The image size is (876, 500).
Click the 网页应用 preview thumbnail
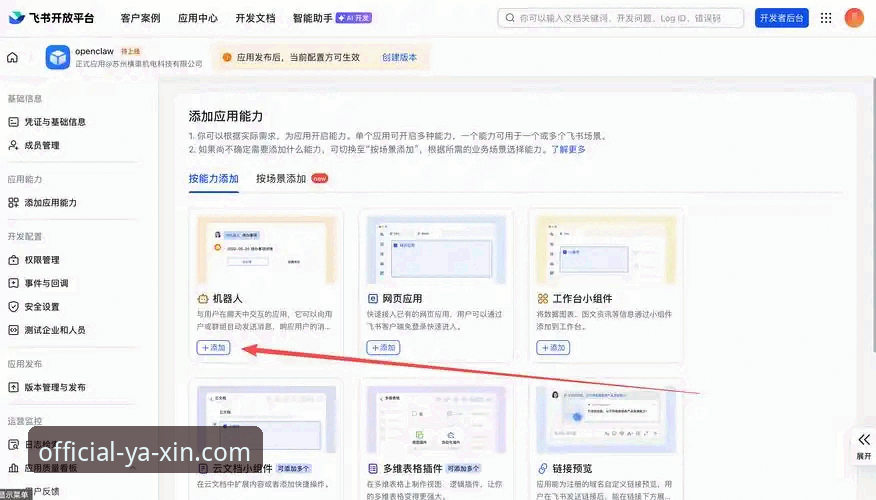[436, 250]
